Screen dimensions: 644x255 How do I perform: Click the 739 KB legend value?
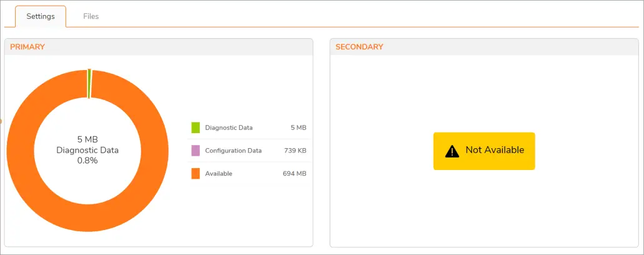tap(294, 151)
